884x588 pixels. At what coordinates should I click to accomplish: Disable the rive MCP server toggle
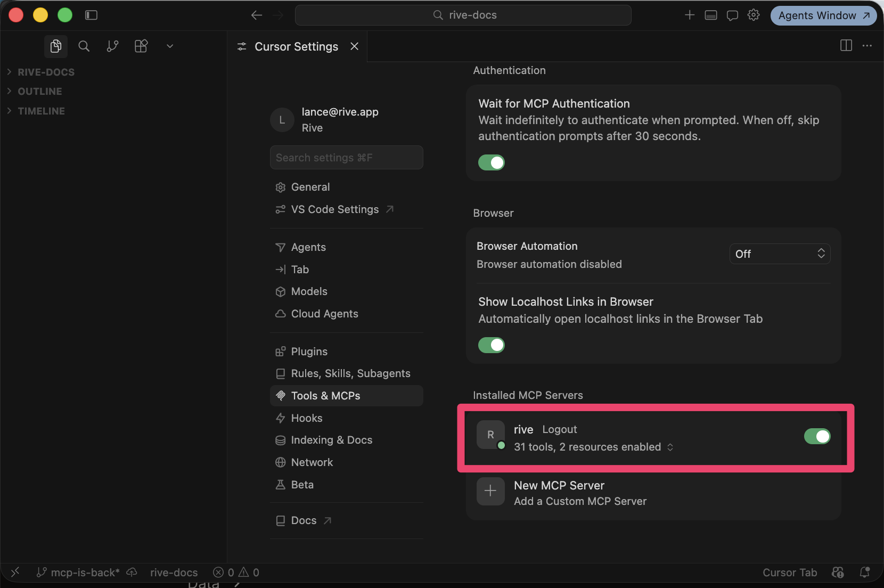(817, 436)
